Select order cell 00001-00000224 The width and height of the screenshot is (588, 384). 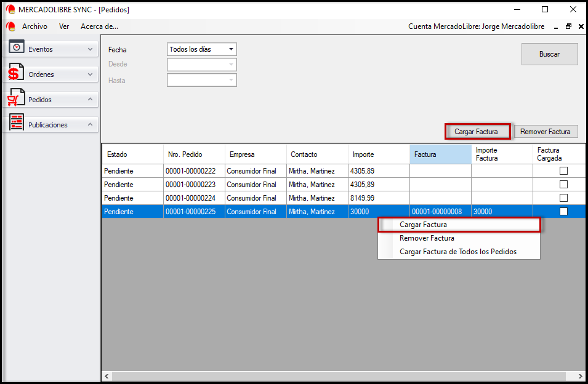(194, 198)
